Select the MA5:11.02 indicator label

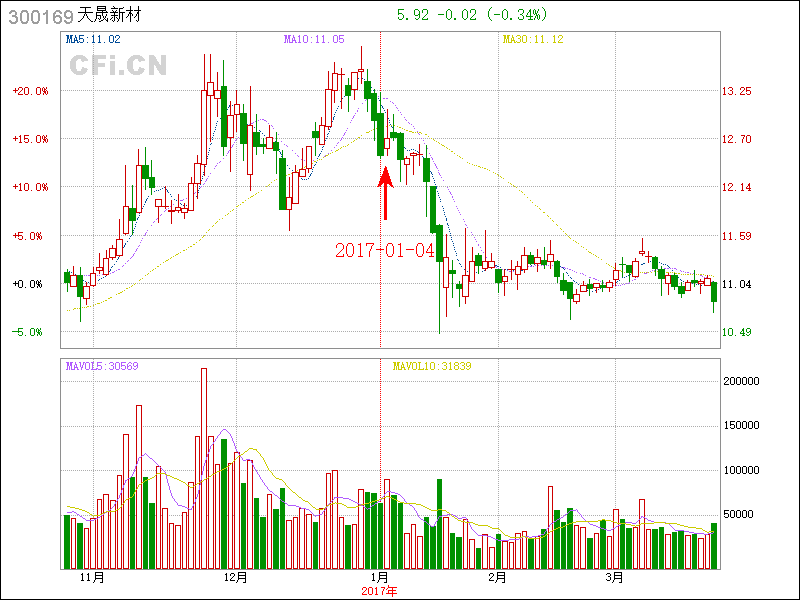(x=93, y=40)
